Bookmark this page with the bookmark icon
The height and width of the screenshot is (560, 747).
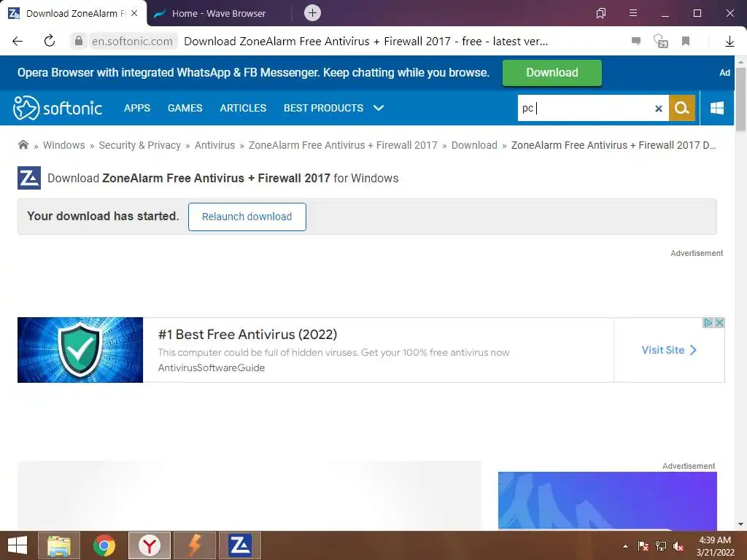(x=686, y=42)
